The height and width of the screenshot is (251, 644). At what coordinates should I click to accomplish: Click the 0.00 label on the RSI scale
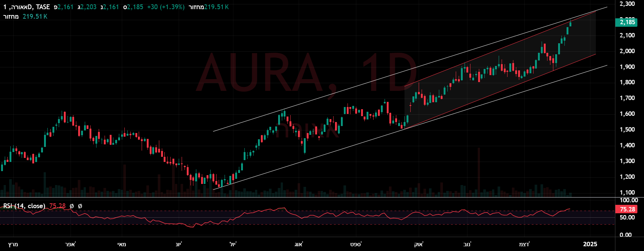click(626, 235)
